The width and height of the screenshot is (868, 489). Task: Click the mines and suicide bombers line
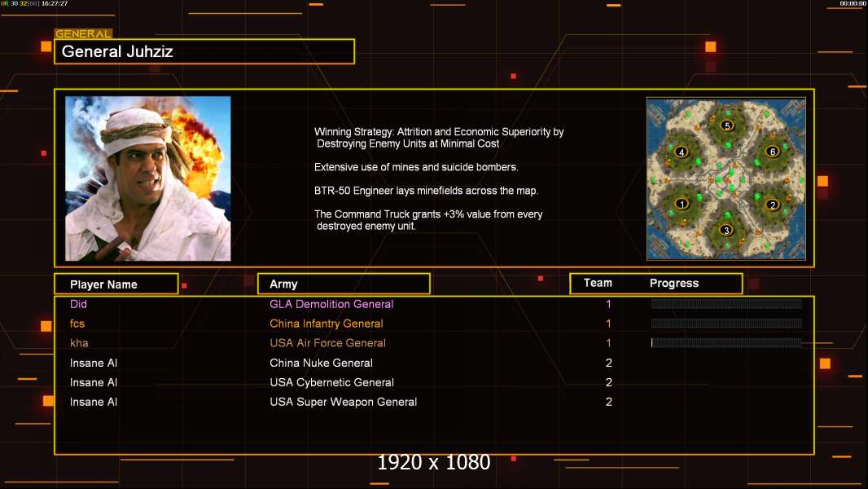click(416, 167)
